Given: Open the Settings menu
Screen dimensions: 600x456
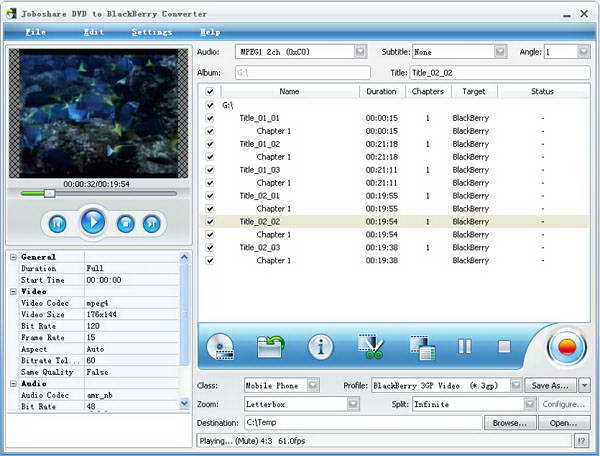Looking at the screenshot, I should point(151,32).
